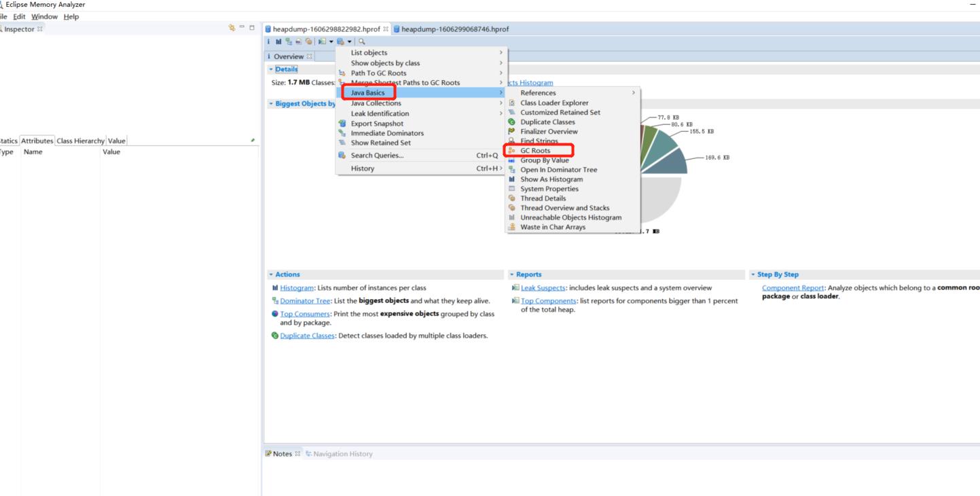Click the Thread Details icon
Screen dimensions: 980x496
[x=512, y=198]
